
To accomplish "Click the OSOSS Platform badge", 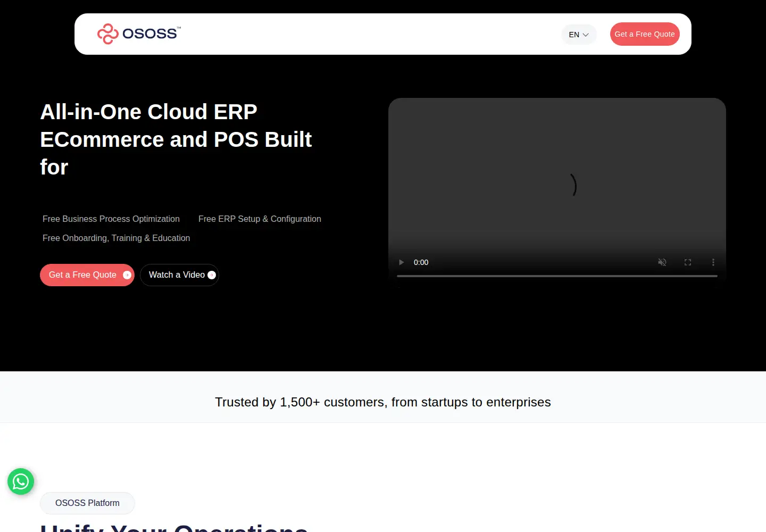I will click(87, 503).
